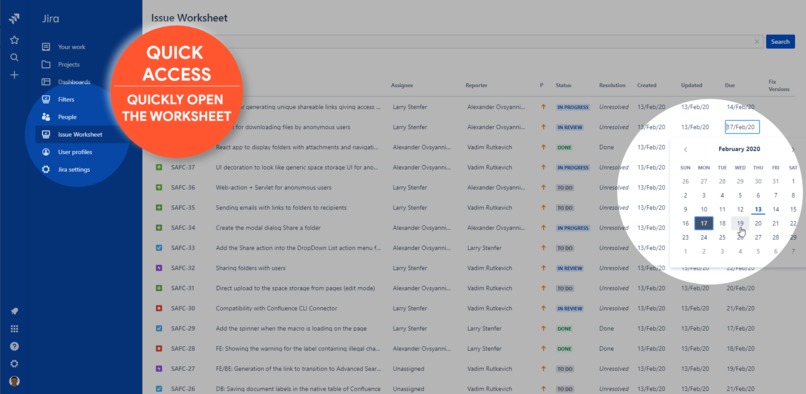Go to Your work
The image size is (806, 394).
point(71,47)
